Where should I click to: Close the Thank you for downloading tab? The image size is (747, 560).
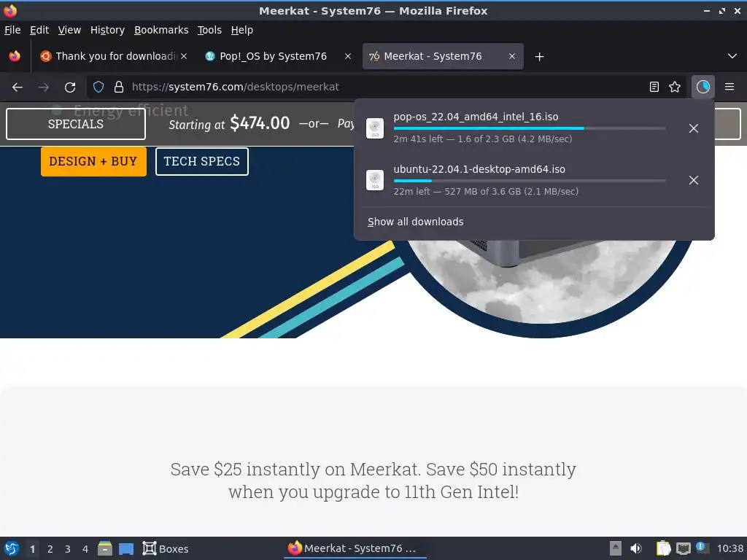pos(184,56)
